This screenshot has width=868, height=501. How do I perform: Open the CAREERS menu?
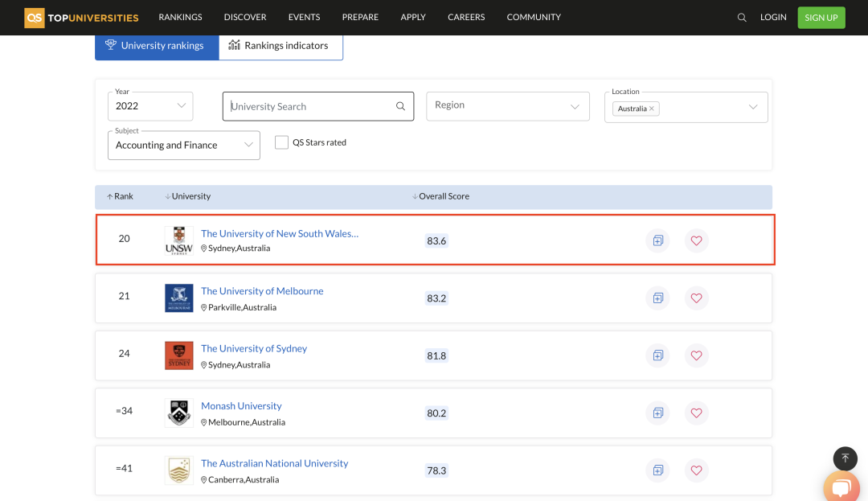tap(466, 17)
